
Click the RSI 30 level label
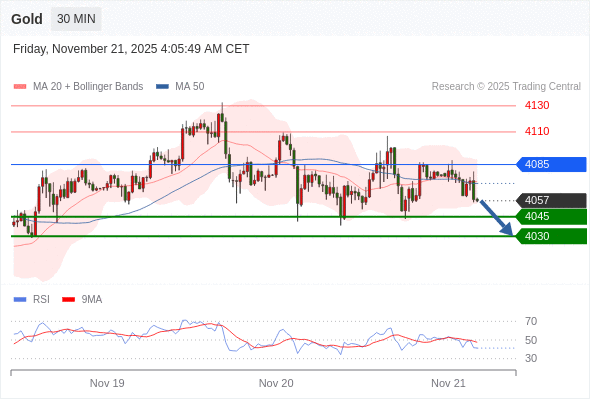(531, 358)
